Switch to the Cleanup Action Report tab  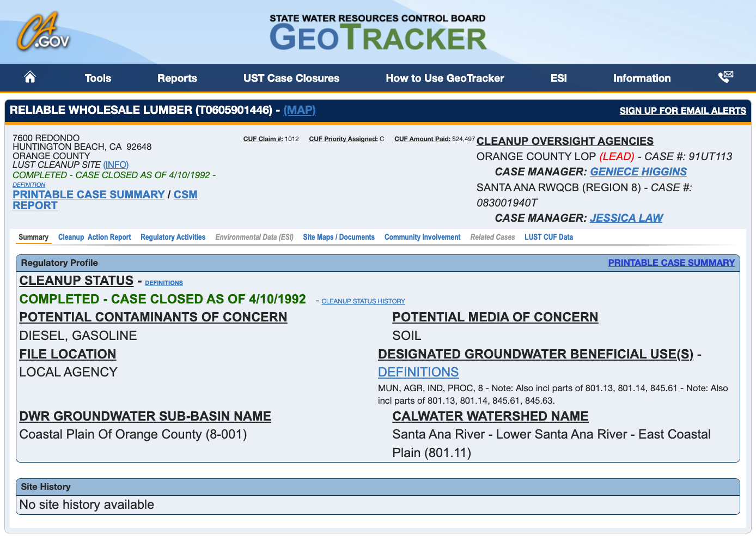(x=94, y=237)
